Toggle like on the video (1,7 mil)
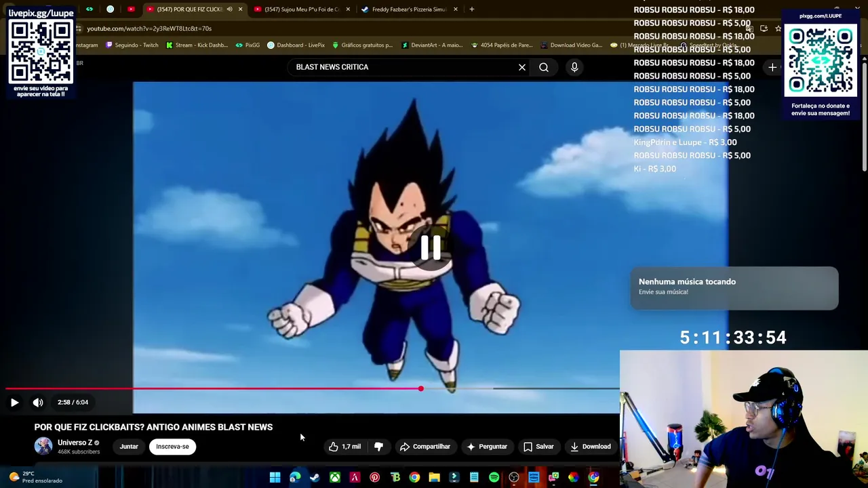The image size is (868, 488). pyautogui.click(x=344, y=447)
